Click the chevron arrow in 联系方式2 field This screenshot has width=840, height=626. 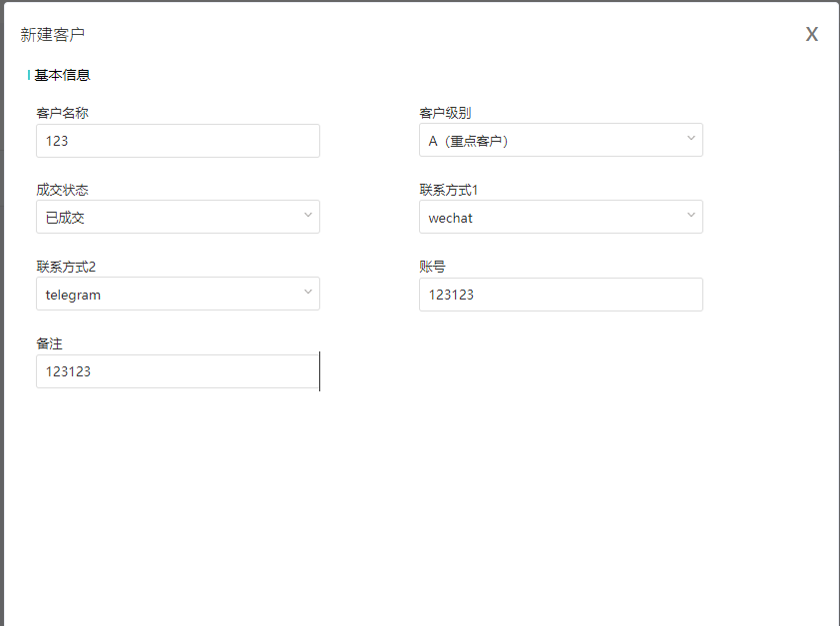[308, 293]
